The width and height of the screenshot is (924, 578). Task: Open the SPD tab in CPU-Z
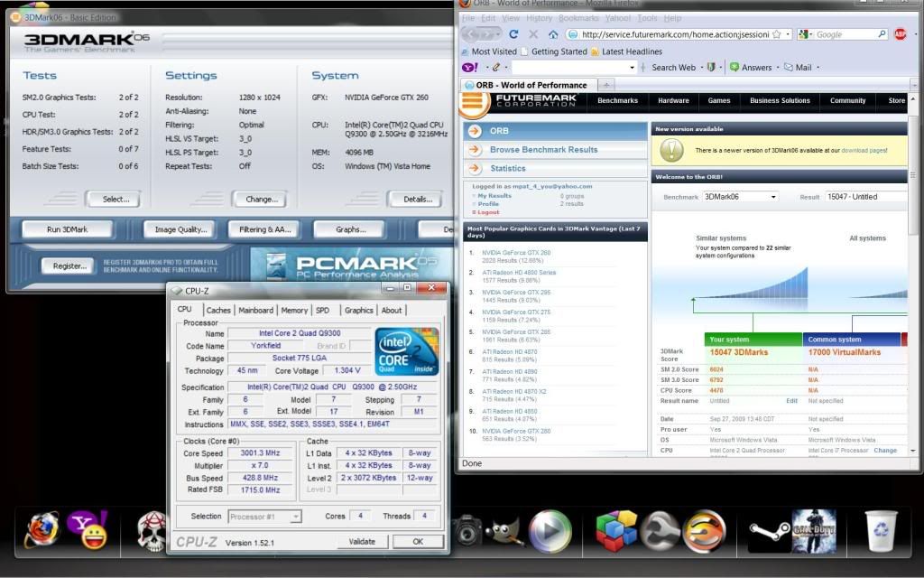[x=322, y=310]
